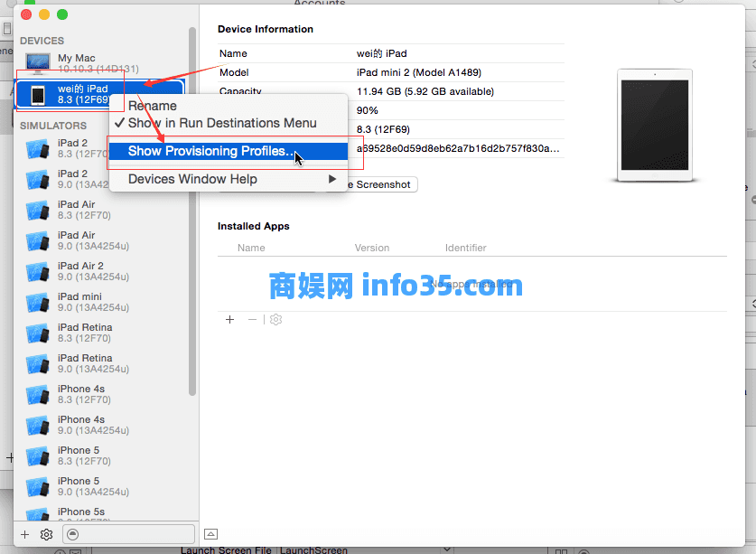Toggle Show in Run Destinations Menu
756x554 pixels.
point(222,123)
